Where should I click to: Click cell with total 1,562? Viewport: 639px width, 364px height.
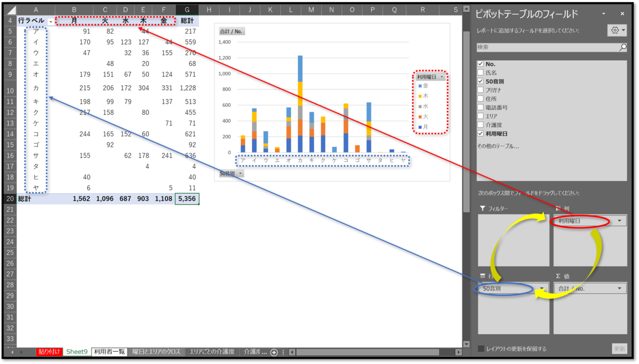click(74, 198)
